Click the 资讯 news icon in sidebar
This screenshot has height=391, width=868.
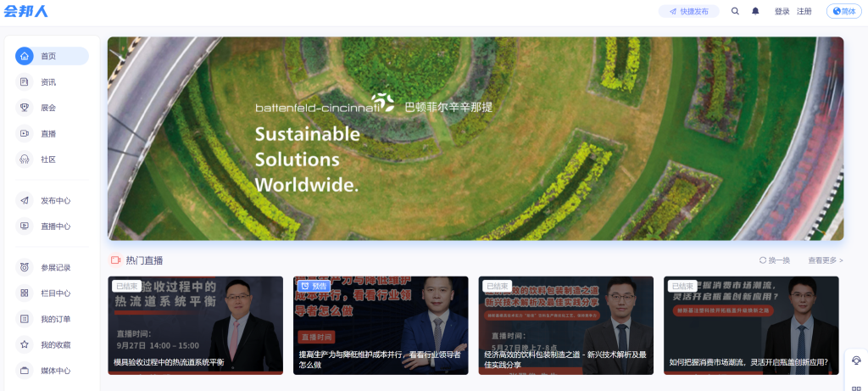point(25,82)
